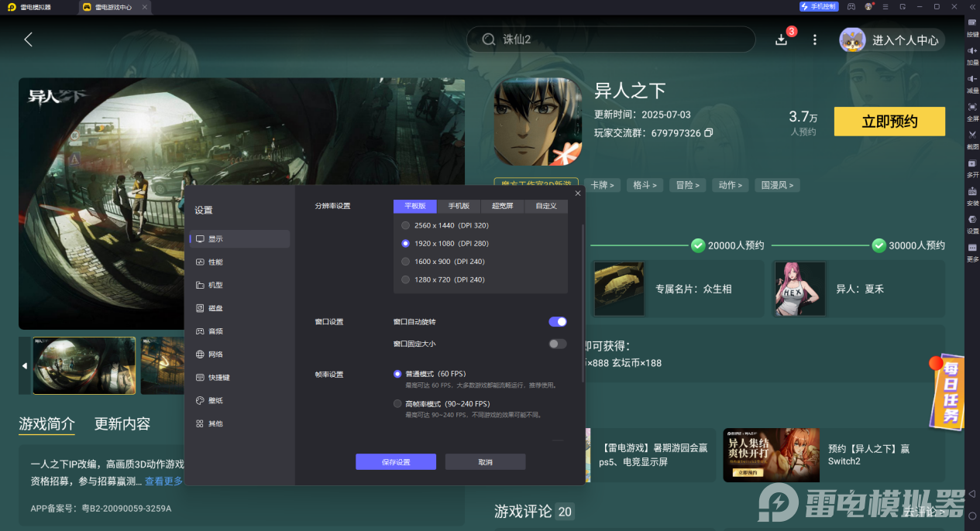Select 显示 display settings section

[x=239, y=238]
